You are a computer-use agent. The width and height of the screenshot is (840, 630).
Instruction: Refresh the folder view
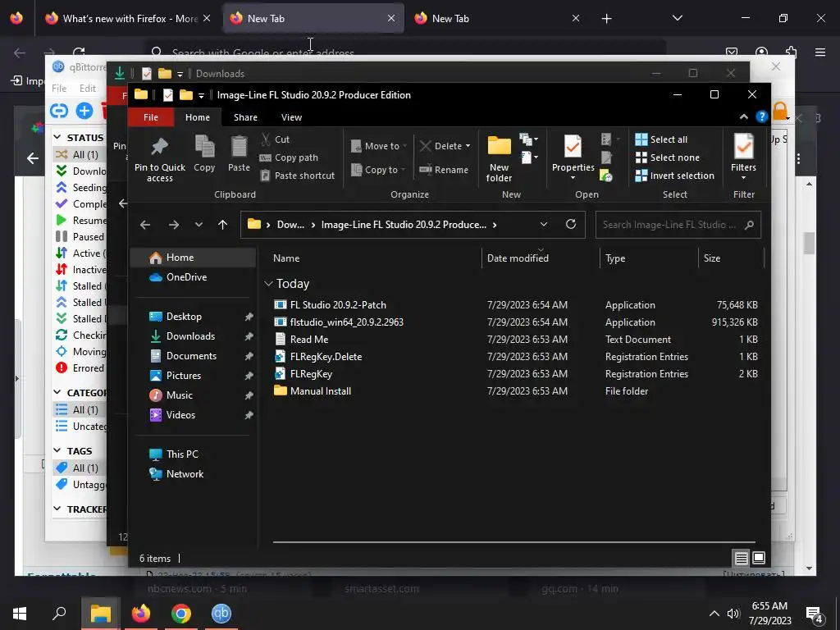tap(571, 224)
